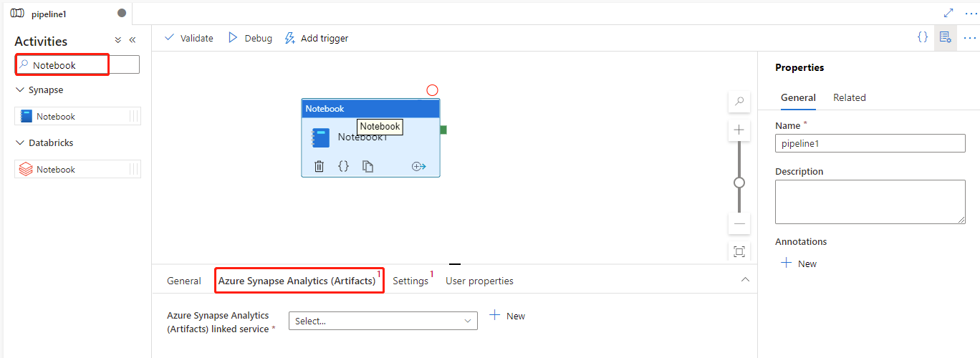Zoom in the canvas with plus button
The image size is (980, 358).
739,130
